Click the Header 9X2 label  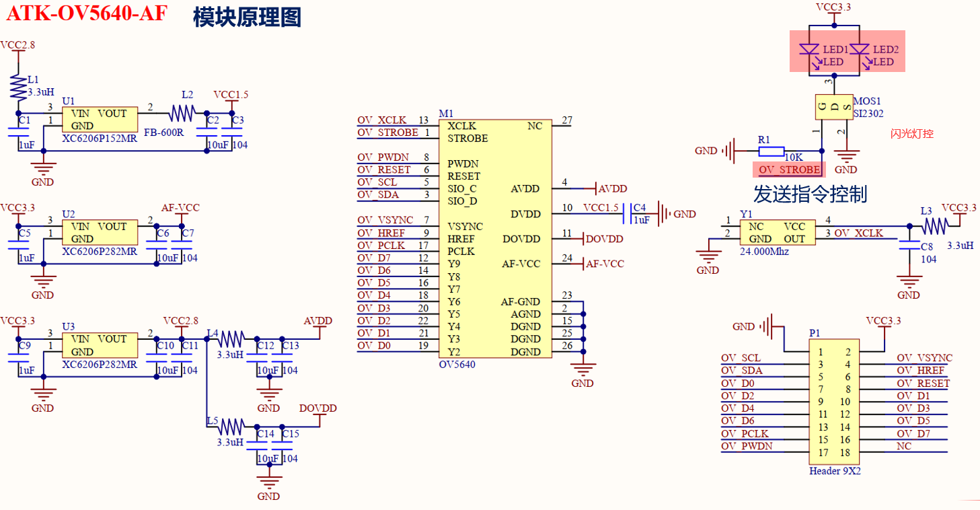(835, 471)
